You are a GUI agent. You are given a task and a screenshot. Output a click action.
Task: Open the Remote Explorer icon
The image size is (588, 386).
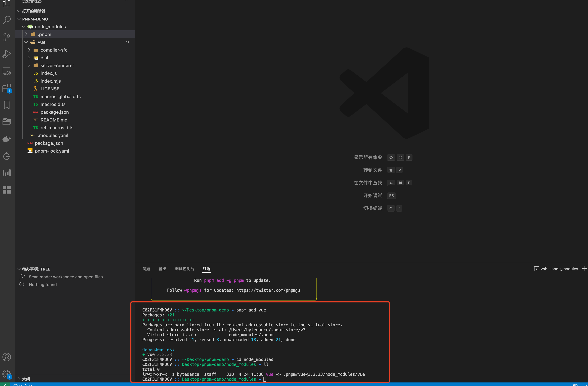(x=7, y=71)
